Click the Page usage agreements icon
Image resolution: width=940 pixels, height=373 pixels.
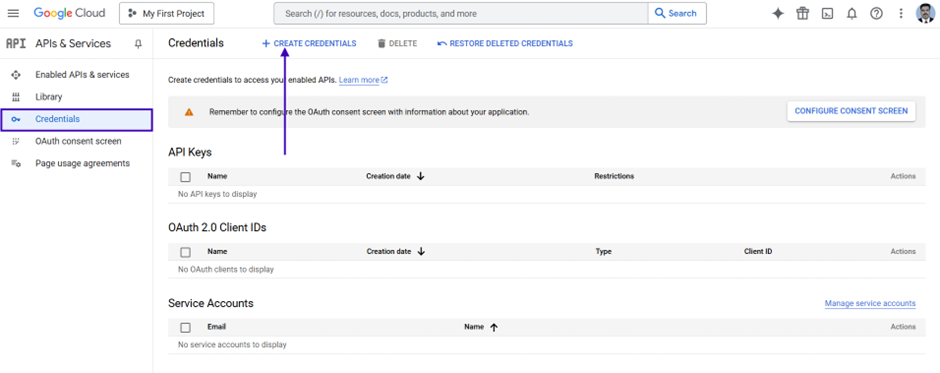[x=16, y=164]
